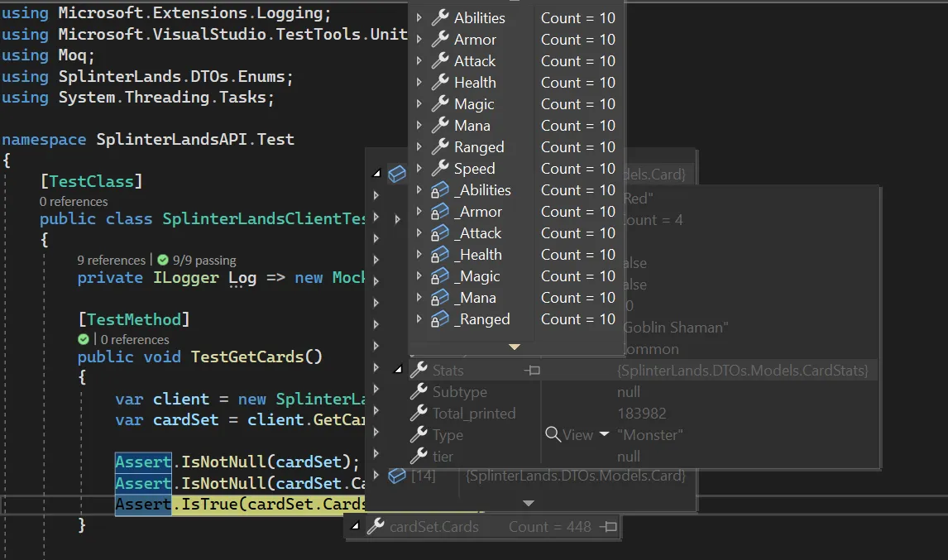Click the cube icon of item [14]
The height and width of the screenshot is (560, 948).
point(396,476)
